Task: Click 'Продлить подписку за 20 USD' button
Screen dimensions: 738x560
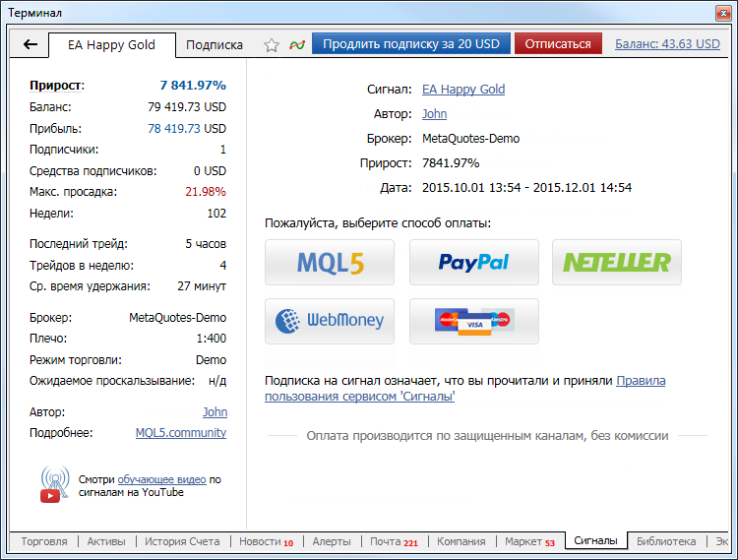Action: [x=411, y=43]
